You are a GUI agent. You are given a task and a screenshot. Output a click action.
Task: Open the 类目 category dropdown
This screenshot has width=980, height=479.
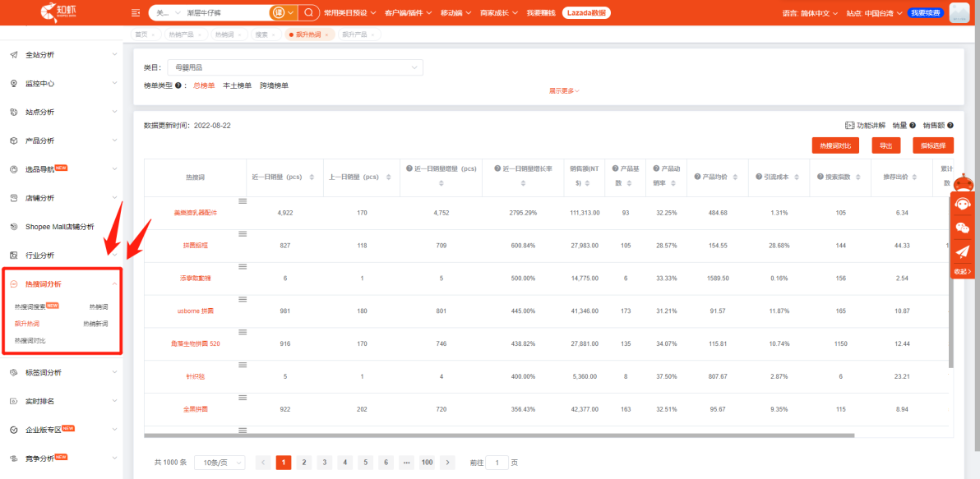point(294,67)
